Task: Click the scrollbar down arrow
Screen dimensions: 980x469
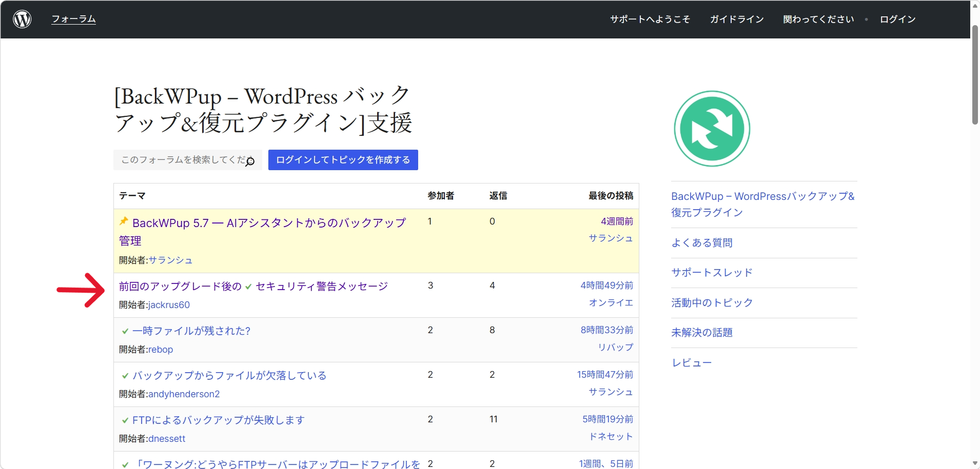Action: point(975,463)
